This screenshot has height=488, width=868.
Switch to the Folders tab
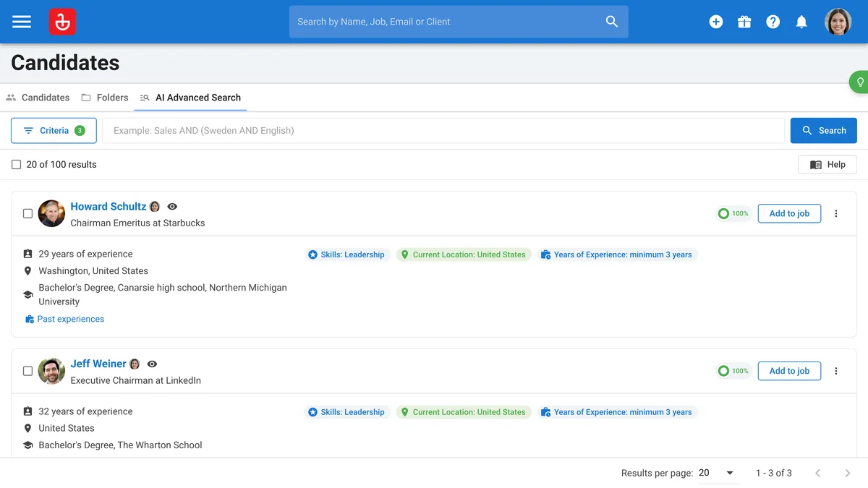point(104,98)
